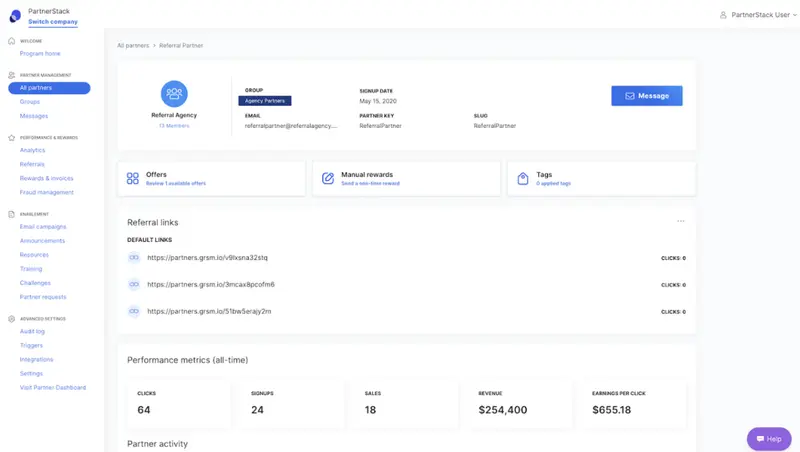
Task: Click the Agency Partners group badge
Action: [265, 101]
